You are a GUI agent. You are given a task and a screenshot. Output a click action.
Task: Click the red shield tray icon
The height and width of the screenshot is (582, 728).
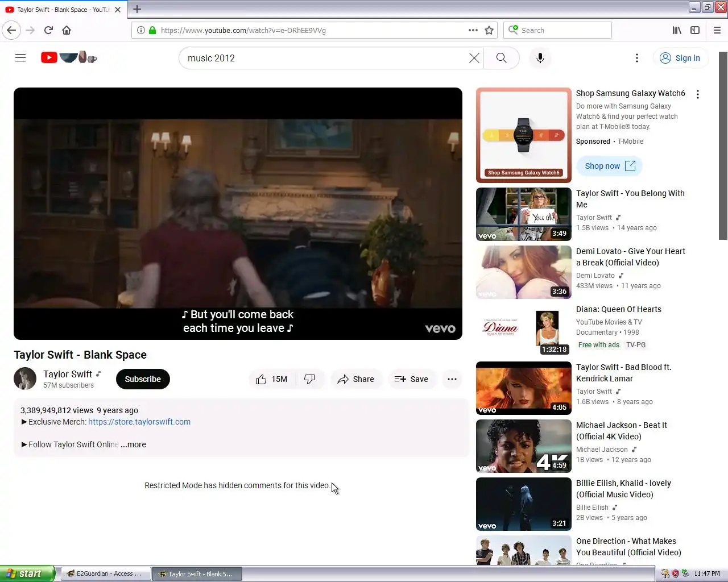coord(675,573)
